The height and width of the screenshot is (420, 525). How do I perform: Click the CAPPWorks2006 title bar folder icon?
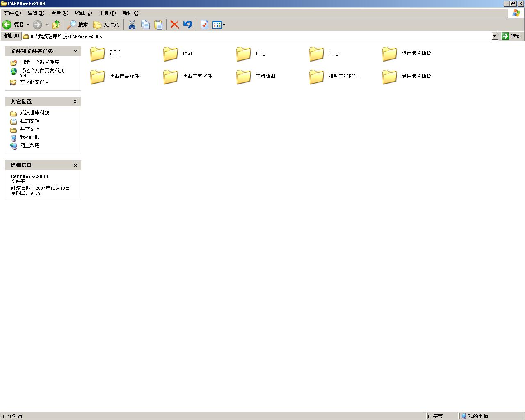click(4, 4)
